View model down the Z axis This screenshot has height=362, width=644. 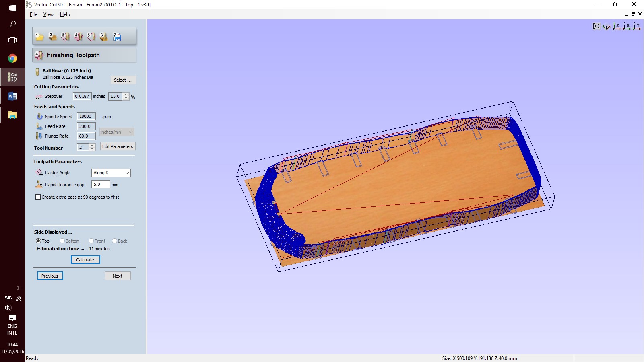point(616,26)
